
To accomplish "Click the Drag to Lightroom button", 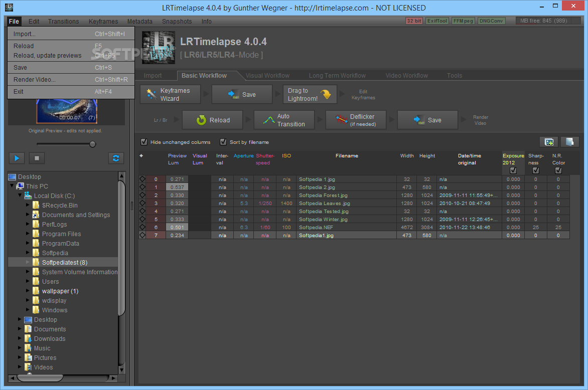I will pos(310,94).
